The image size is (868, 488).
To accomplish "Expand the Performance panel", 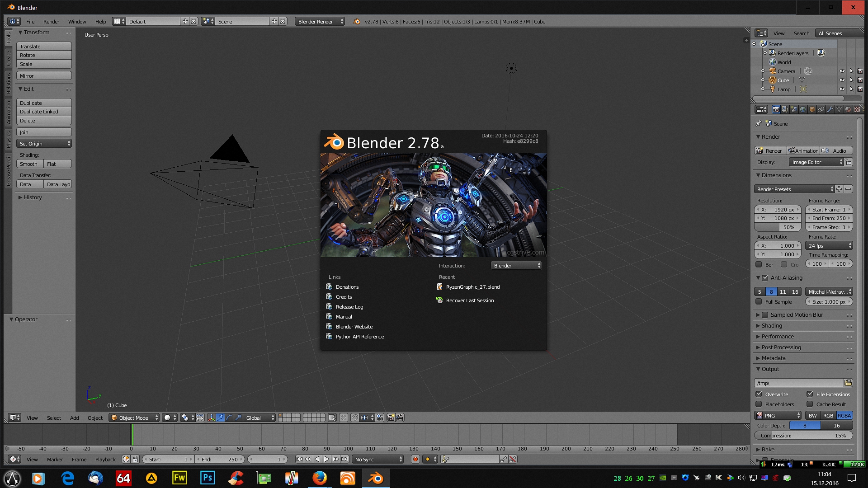I will pyautogui.click(x=778, y=337).
